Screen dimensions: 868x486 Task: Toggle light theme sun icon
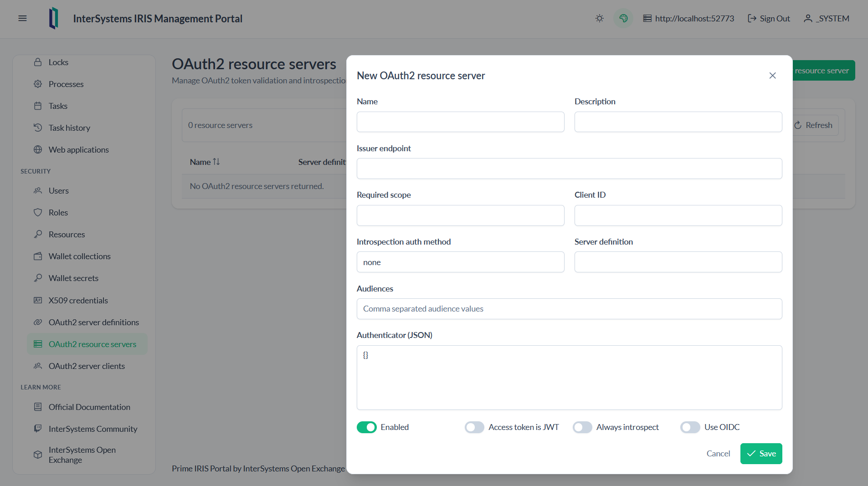(x=600, y=18)
